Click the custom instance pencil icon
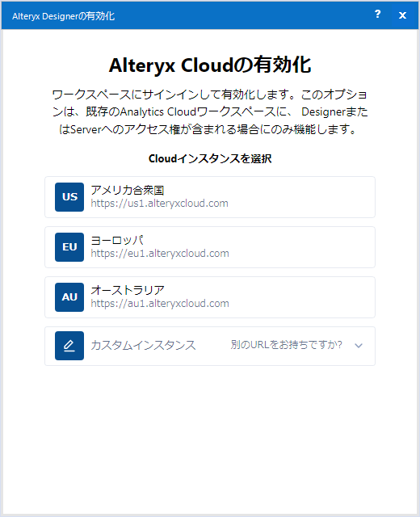The height and width of the screenshot is (517, 420). pos(69,346)
